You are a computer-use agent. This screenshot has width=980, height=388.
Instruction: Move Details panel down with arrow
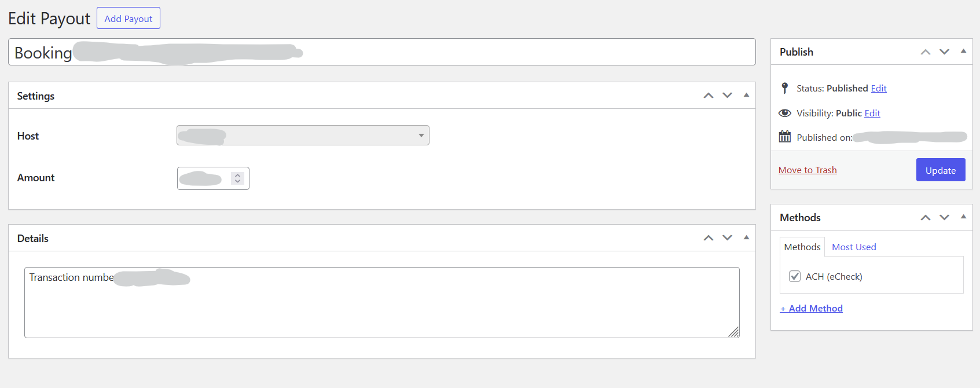728,238
